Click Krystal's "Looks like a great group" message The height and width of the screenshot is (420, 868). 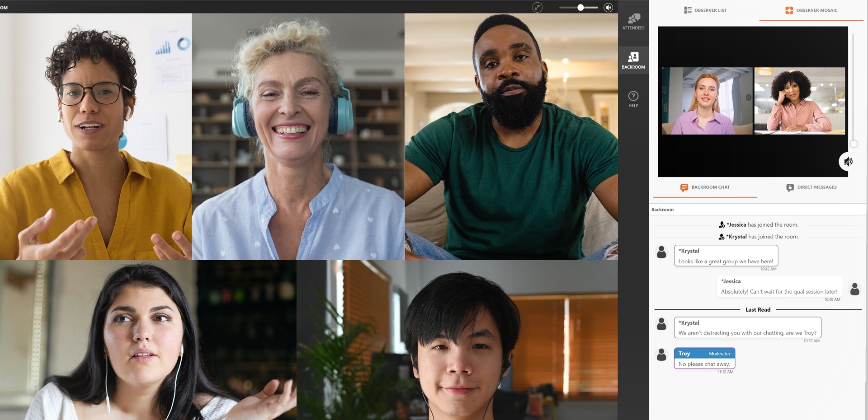[x=726, y=261]
